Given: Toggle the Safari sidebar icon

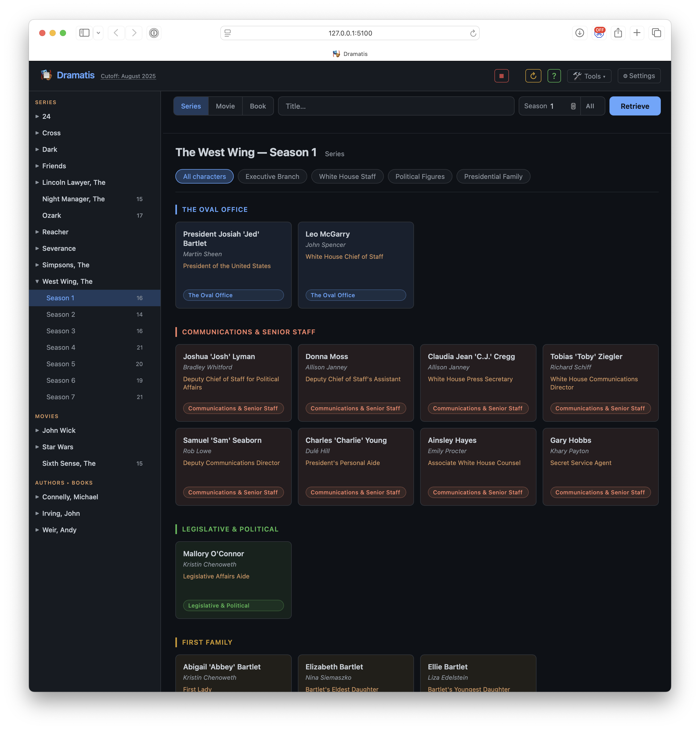Looking at the screenshot, I should tap(85, 33).
